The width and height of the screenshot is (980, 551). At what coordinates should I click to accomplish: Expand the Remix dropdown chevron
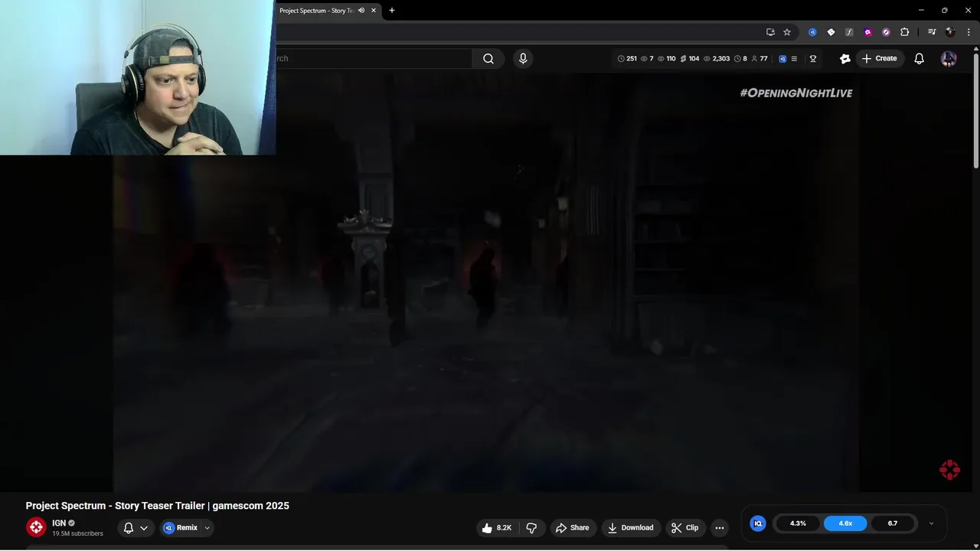[x=207, y=528]
